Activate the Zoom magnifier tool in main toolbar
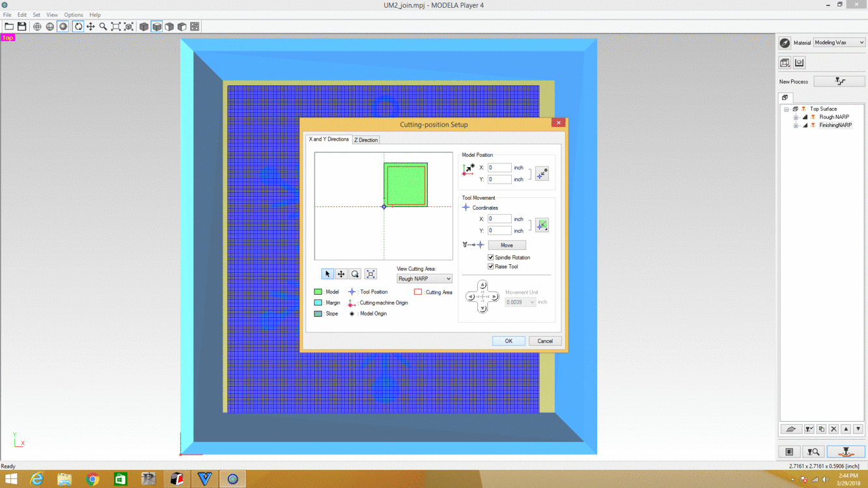This screenshot has height=488, width=868. [103, 27]
